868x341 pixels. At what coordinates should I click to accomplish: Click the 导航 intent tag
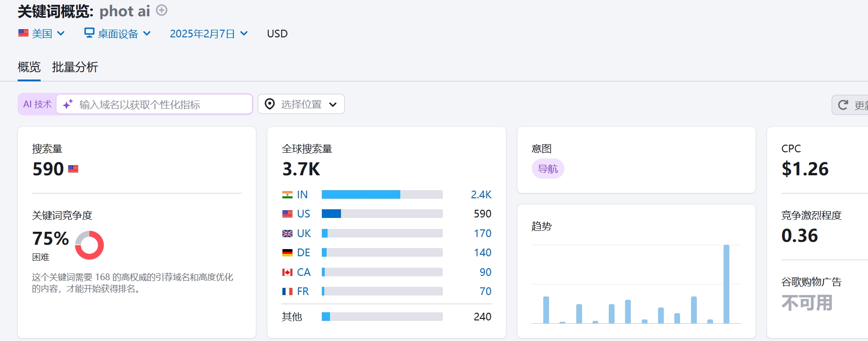coord(548,169)
